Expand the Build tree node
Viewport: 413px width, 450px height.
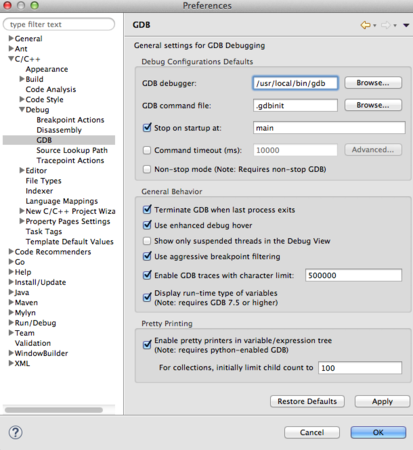[22, 79]
